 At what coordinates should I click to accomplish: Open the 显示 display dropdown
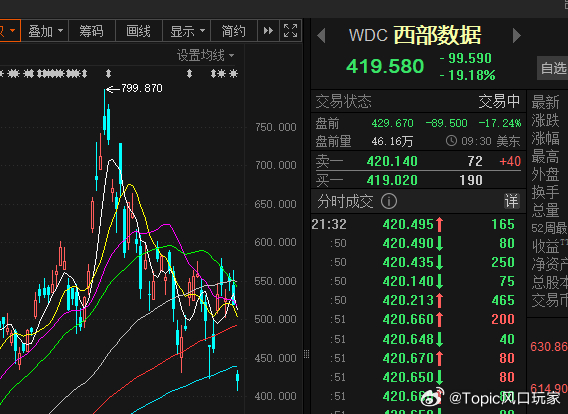pos(187,31)
